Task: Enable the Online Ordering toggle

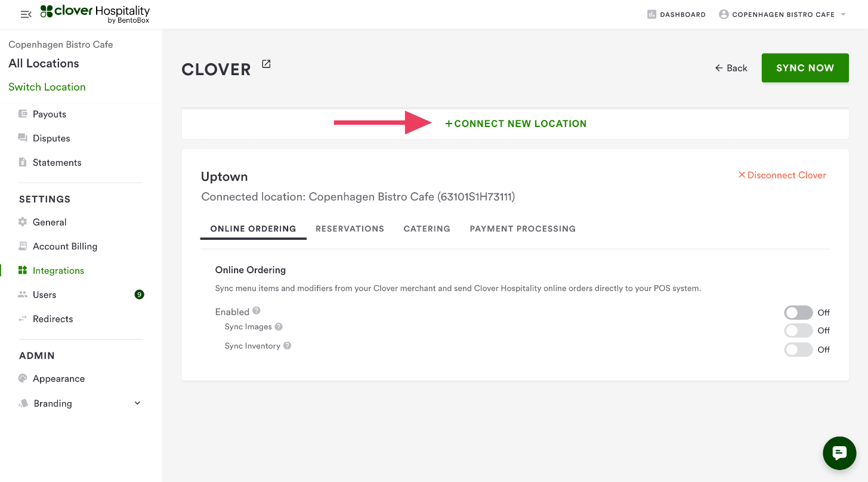Action: (798, 313)
